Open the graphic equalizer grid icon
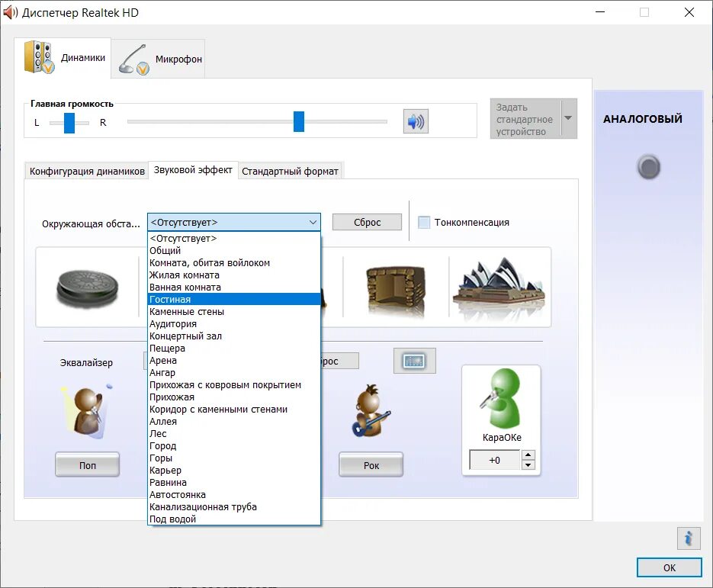The image size is (713, 588). coord(413,360)
